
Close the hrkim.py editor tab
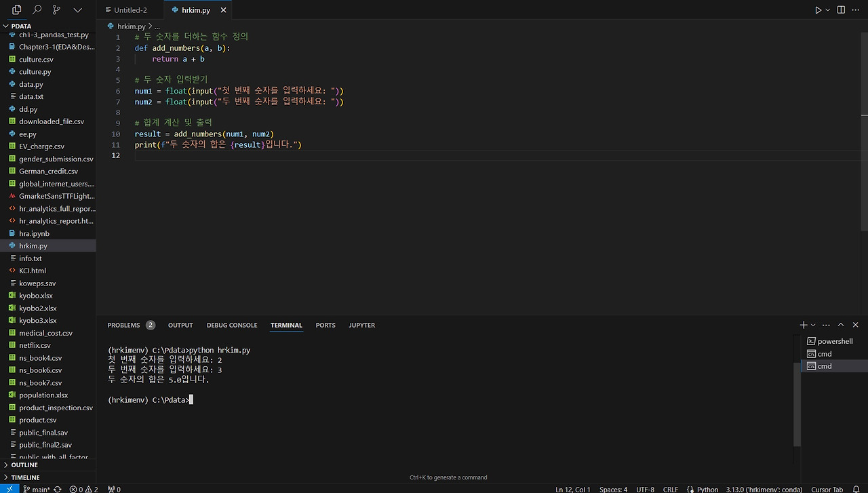point(224,10)
